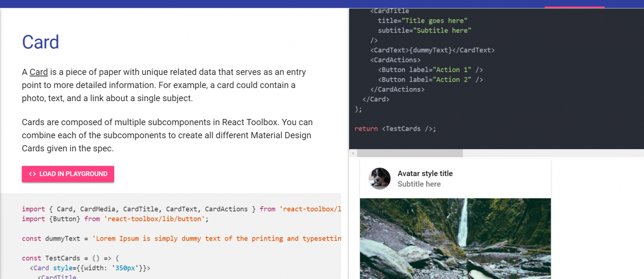The width and height of the screenshot is (644, 279).
Task: Click the dog avatar thumbnail in the card preview
Action: 379,178
